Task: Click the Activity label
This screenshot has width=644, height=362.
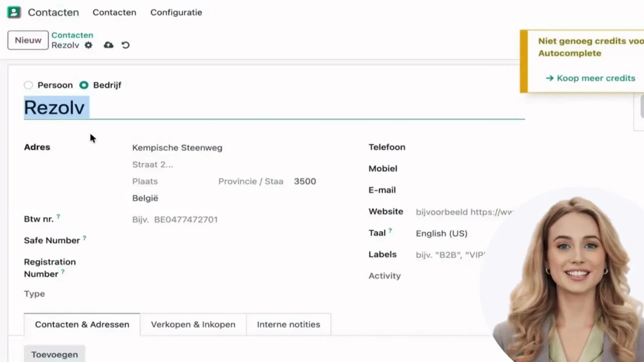Action: point(384,276)
